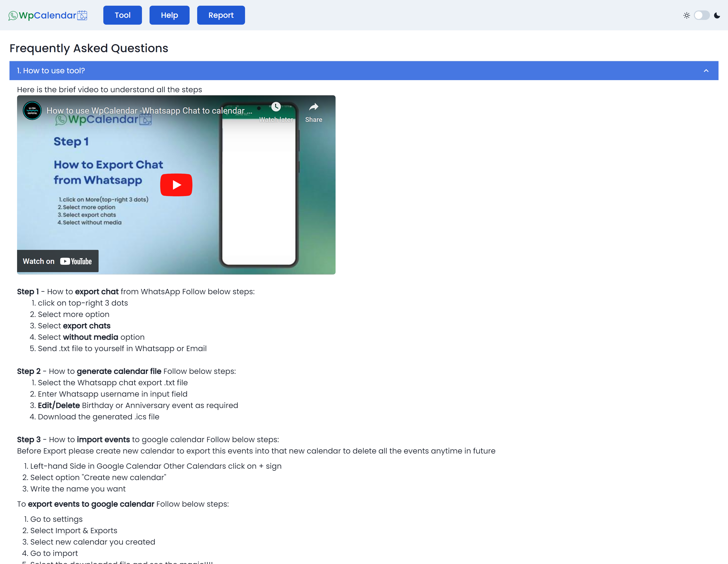Click the 'Step 3' import events line
The width and height of the screenshot is (728, 564).
click(148, 440)
